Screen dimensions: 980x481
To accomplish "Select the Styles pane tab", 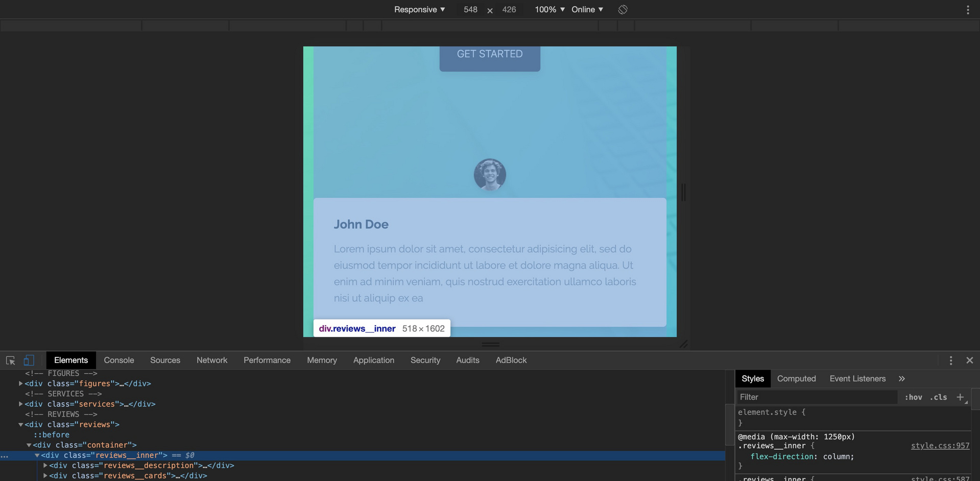I will [753, 379].
